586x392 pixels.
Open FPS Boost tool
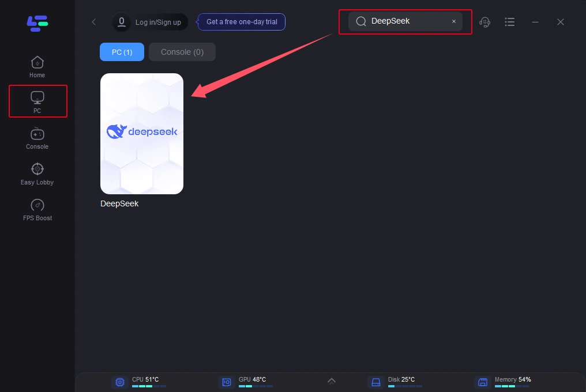(37, 209)
